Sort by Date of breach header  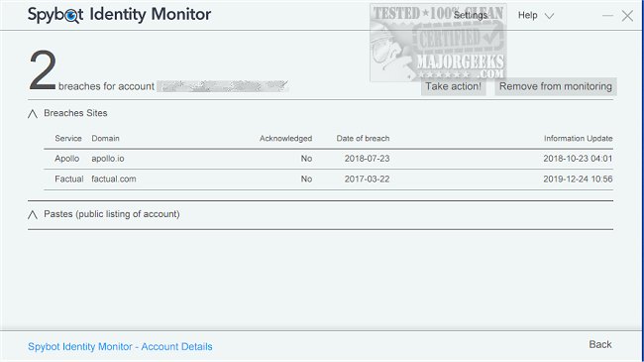tap(363, 138)
